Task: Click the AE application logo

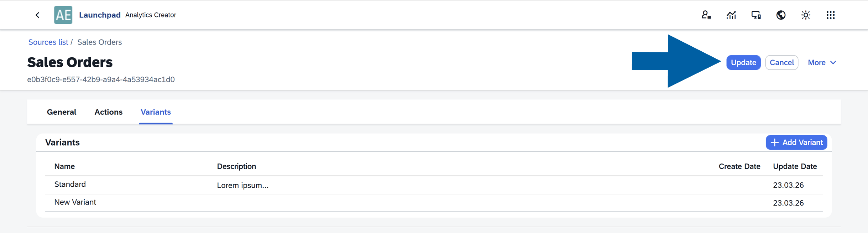Action: (x=63, y=15)
